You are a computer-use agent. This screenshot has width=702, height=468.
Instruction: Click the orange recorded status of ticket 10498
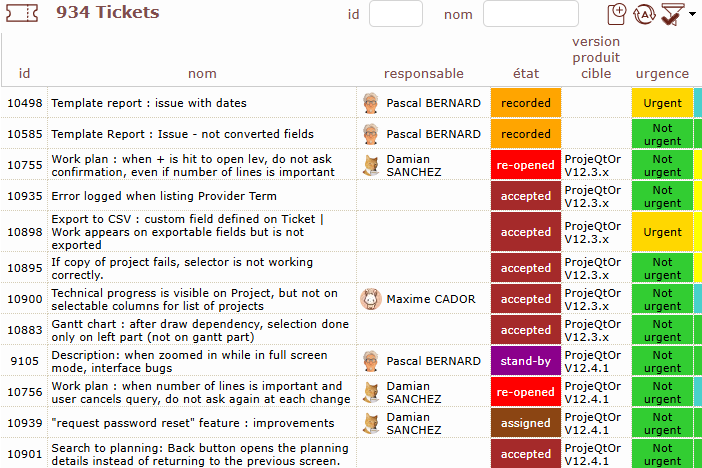click(x=525, y=103)
